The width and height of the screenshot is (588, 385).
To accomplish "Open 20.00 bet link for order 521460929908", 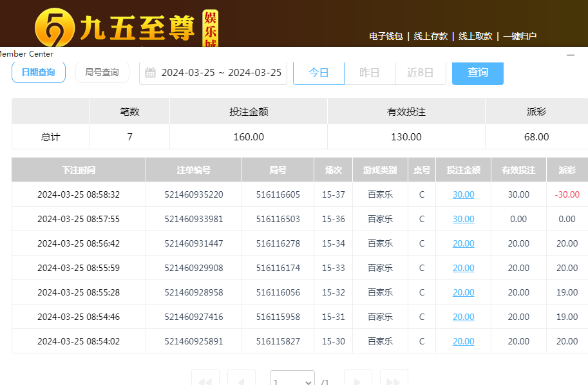I will pos(464,268).
